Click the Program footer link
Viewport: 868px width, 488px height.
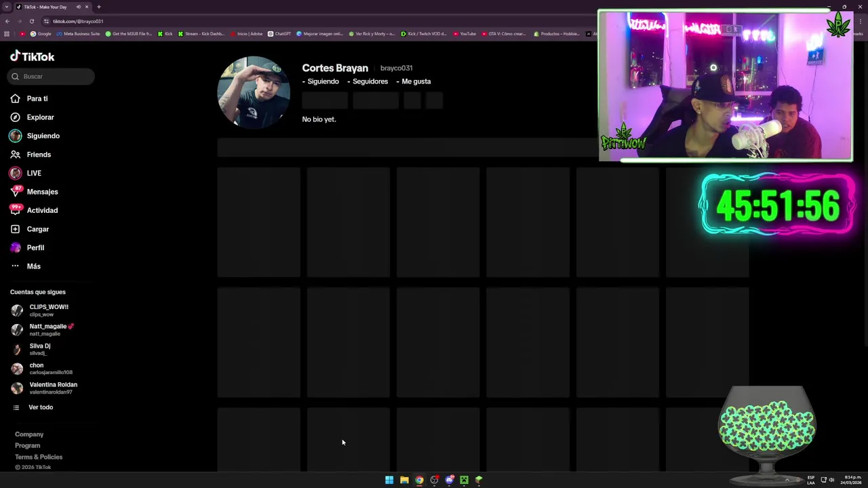[28, 446]
